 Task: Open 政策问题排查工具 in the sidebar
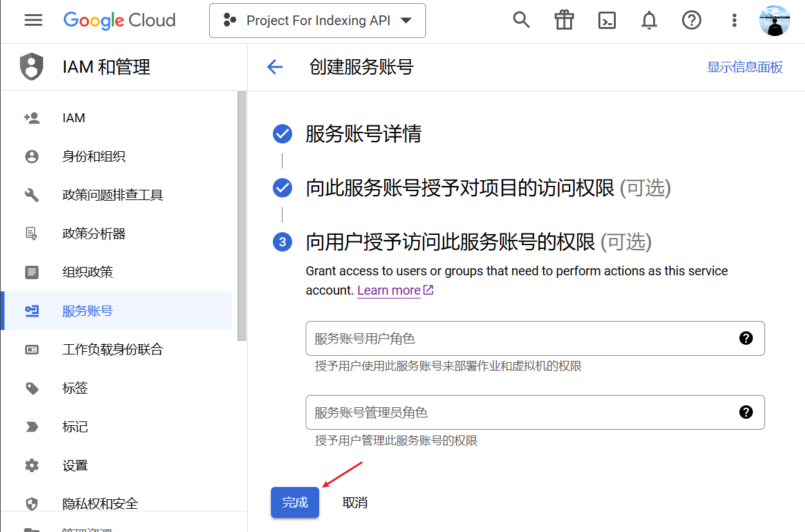click(113, 195)
